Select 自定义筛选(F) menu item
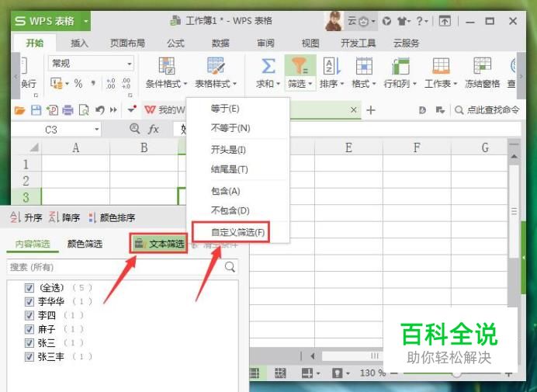 point(238,232)
